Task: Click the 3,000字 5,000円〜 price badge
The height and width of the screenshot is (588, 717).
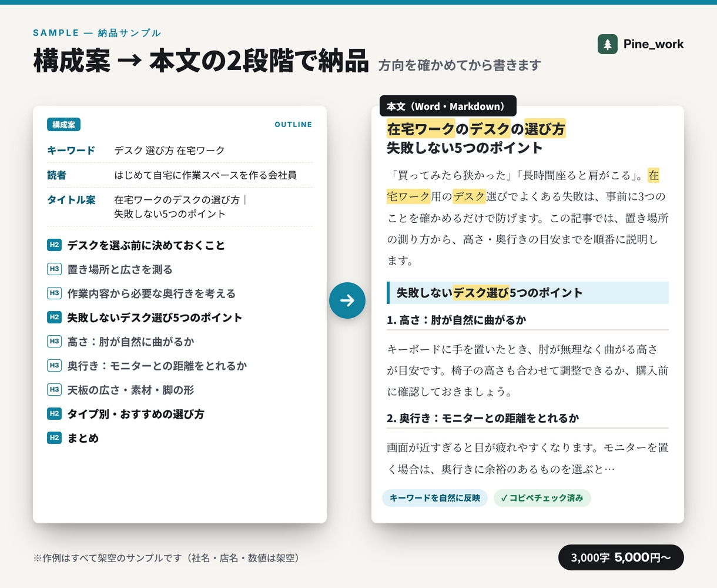Action: (621, 557)
